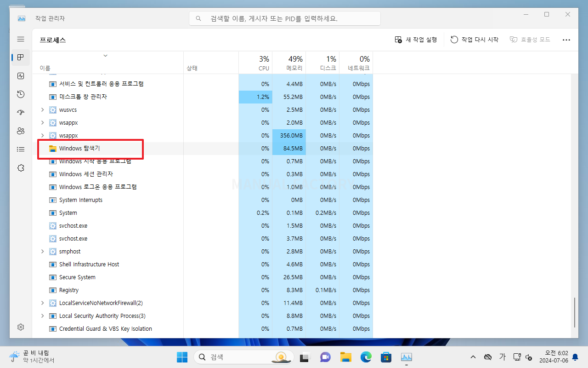Open the three-dot more options menu

click(566, 40)
